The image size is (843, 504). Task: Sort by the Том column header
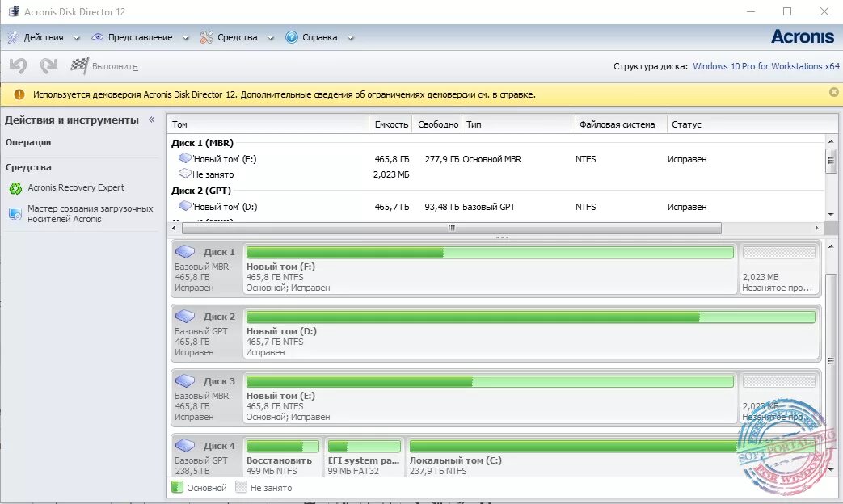(268, 124)
